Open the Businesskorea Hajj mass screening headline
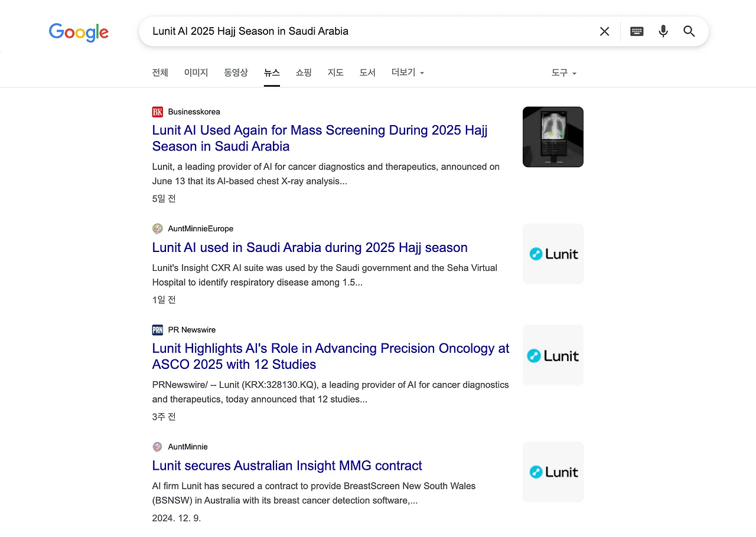The width and height of the screenshot is (756, 537). (x=320, y=138)
